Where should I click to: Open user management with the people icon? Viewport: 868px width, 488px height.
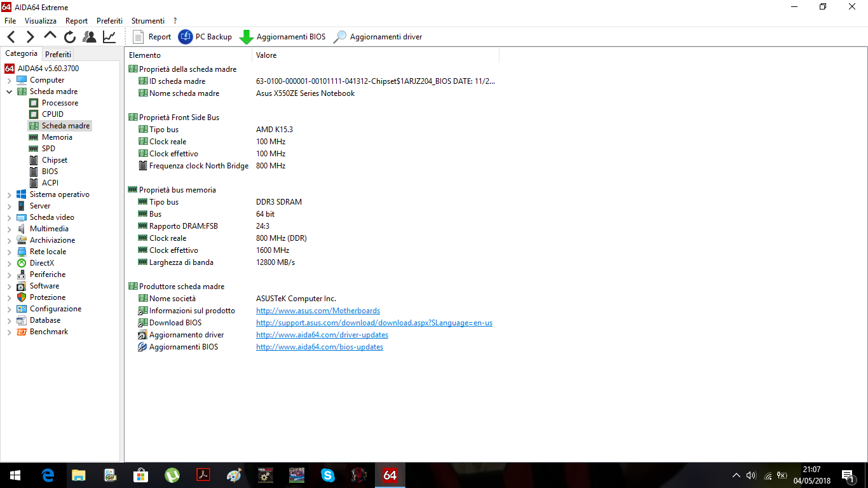point(90,37)
